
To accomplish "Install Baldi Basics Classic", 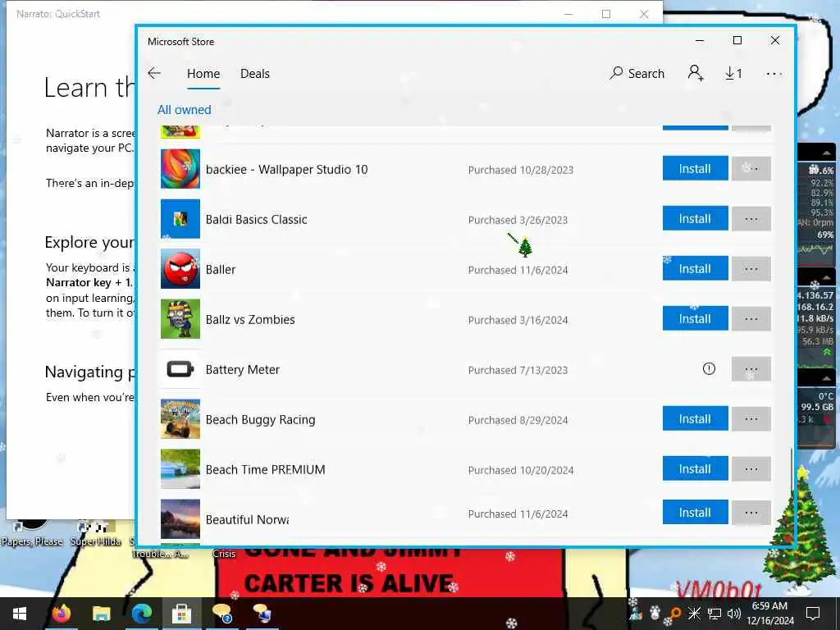I will point(695,218).
